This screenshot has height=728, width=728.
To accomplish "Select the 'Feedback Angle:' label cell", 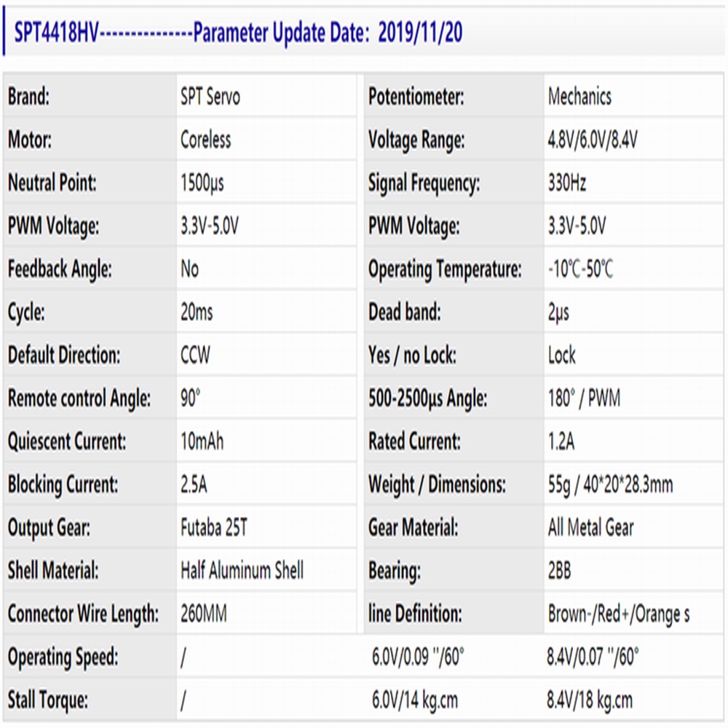I will (x=60, y=269).
